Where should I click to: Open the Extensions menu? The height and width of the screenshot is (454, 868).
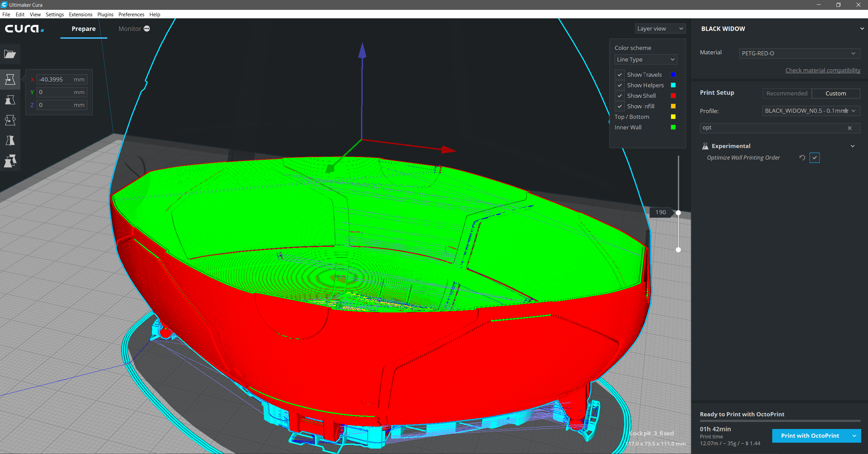(80, 14)
